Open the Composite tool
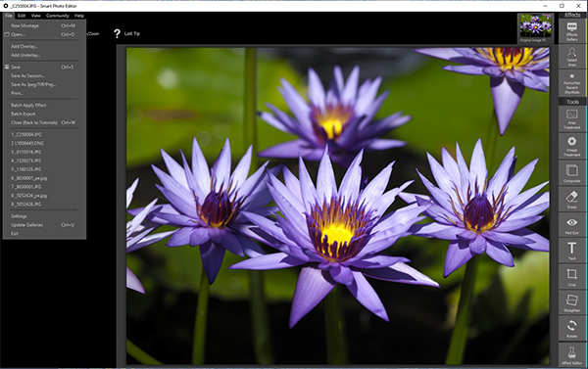Image resolution: width=588 pixels, height=369 pixels. pyautogui.click(x=572, y=172)
